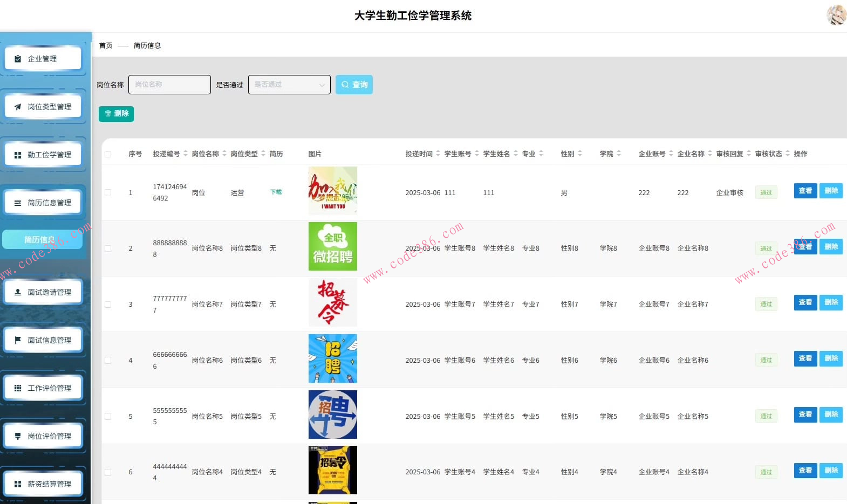
Task: Check the checkbox for 岗位名称8 row
Action: click(108, 248)
